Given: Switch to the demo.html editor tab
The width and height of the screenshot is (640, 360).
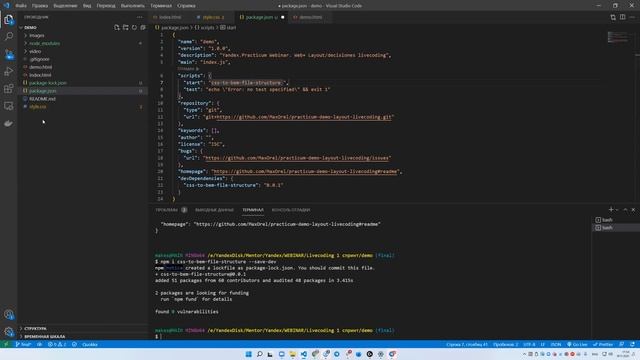Looking at the screenshot, I should pyautogui.click(x=310, y=17).
